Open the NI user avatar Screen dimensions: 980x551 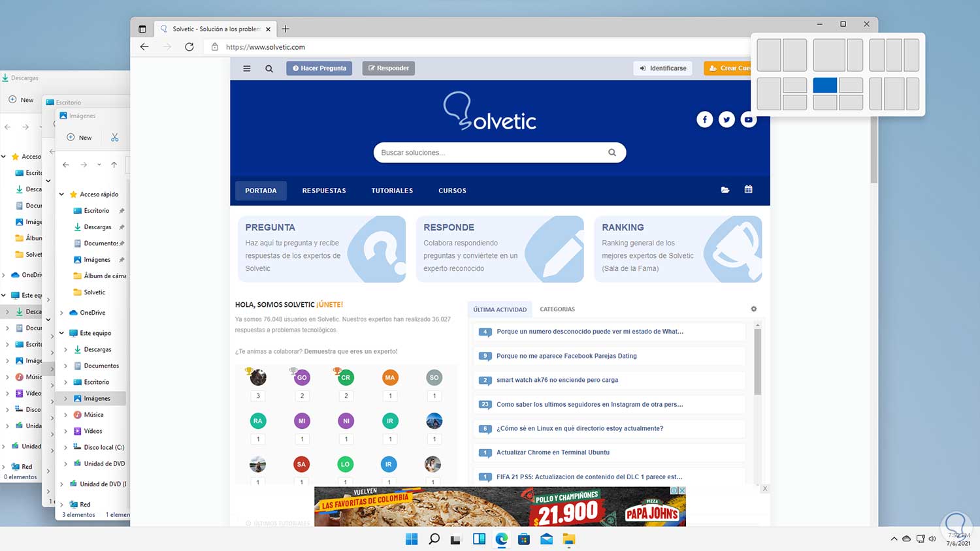346,421
